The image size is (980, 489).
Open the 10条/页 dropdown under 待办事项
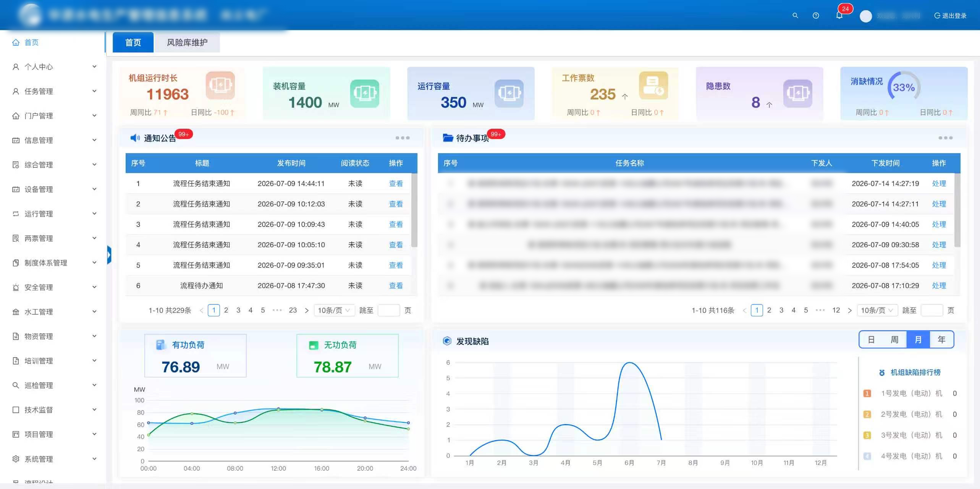click(x=877, y=310)
